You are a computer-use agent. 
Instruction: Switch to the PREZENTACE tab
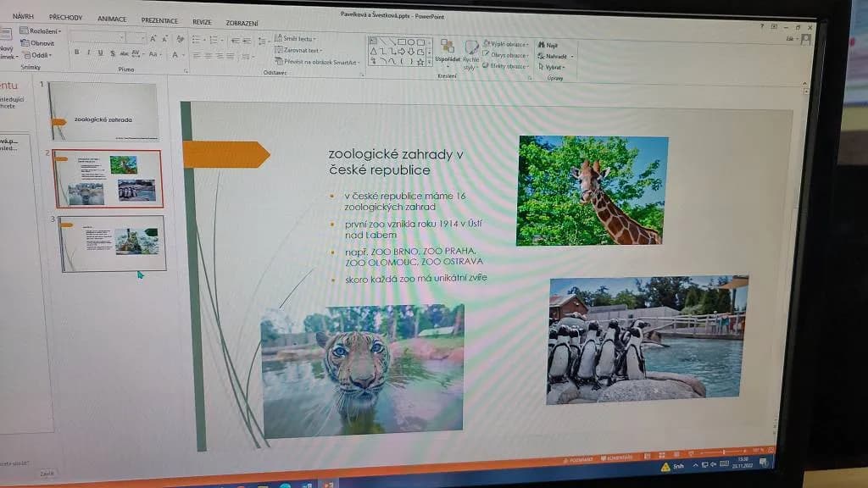159,20
